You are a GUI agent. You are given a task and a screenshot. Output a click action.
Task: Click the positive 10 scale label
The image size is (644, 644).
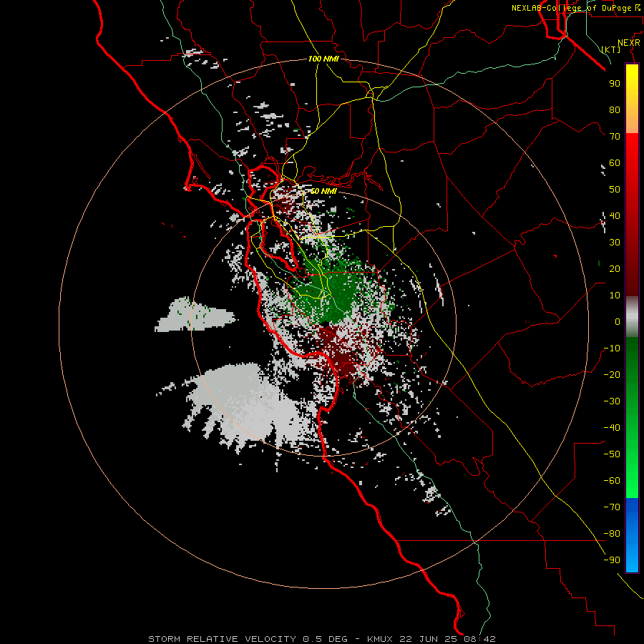pyautogui.click(x=615, y=296)
